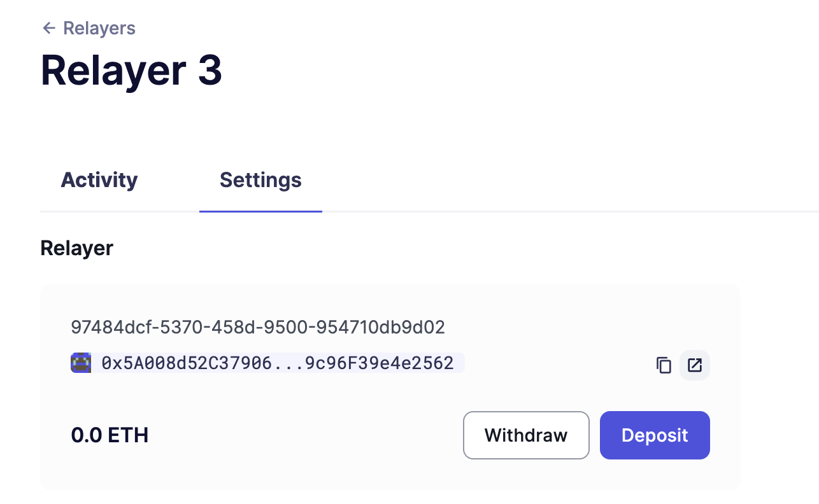
Task: Select the Settings tab
Action: click(x=260, y=180)
